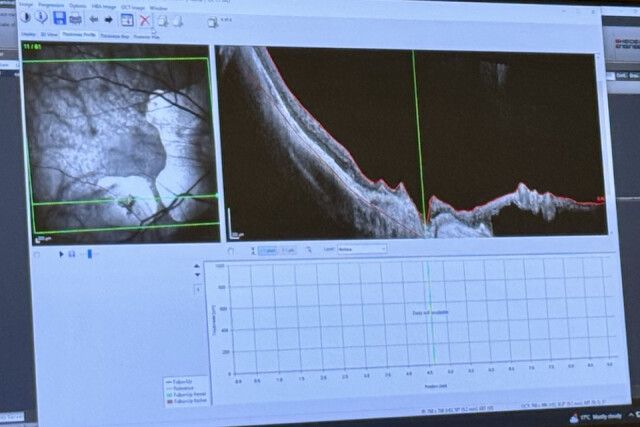Image resolution: width=640 pixels, height=427 pixels.
Task: Switch to the 3D View tab
Action: (49, 35)
